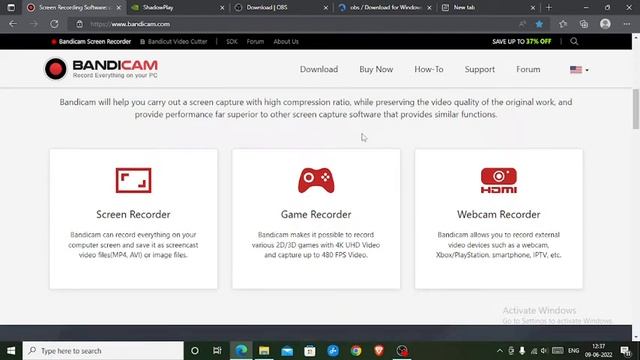Click the Forum link in black bar
The width and height of the screenshot is (640, 360).
pos(255,41)
